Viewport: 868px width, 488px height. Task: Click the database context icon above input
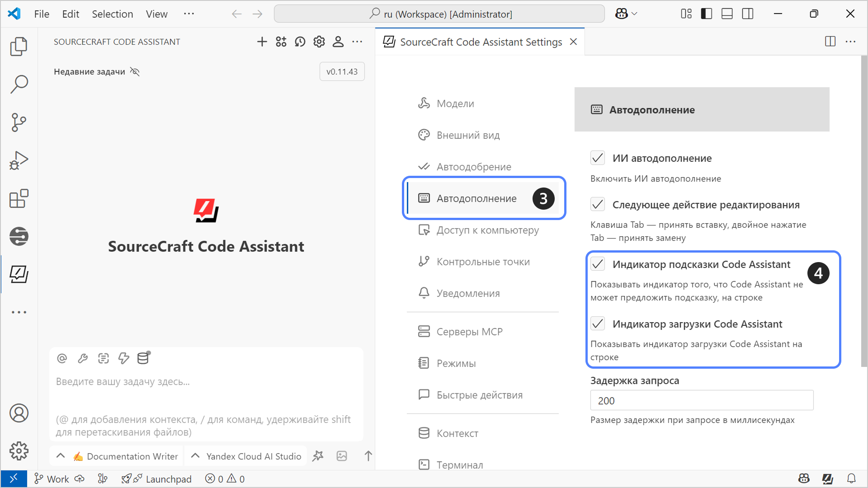click(x=143, y=358)
